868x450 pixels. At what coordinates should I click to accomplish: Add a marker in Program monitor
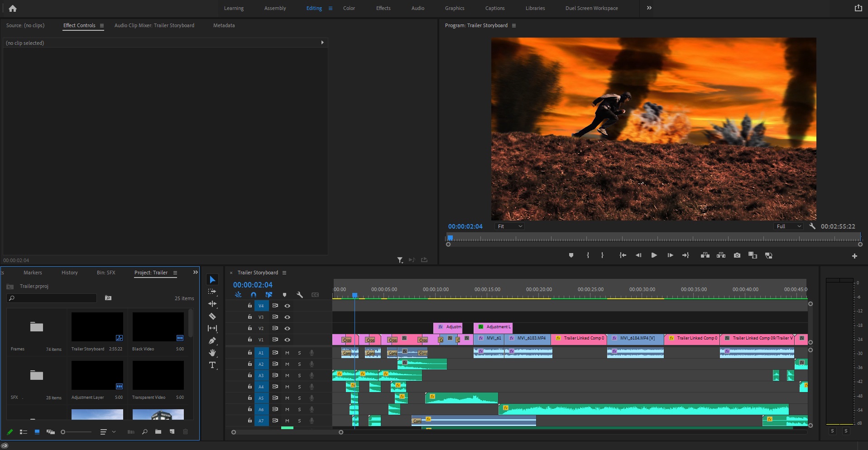tap(571, 255)
